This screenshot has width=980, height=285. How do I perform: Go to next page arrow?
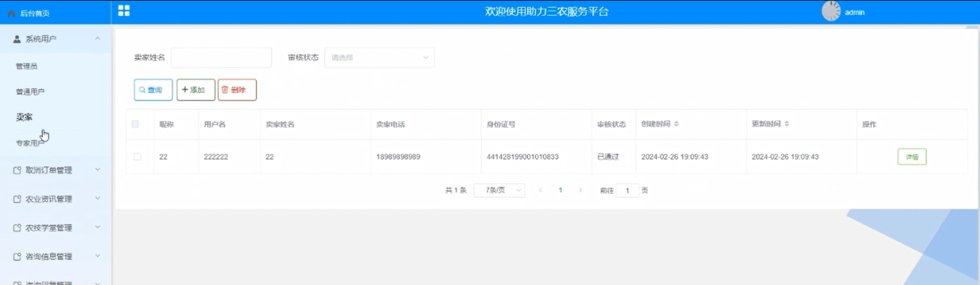click(x=580, y=190)
